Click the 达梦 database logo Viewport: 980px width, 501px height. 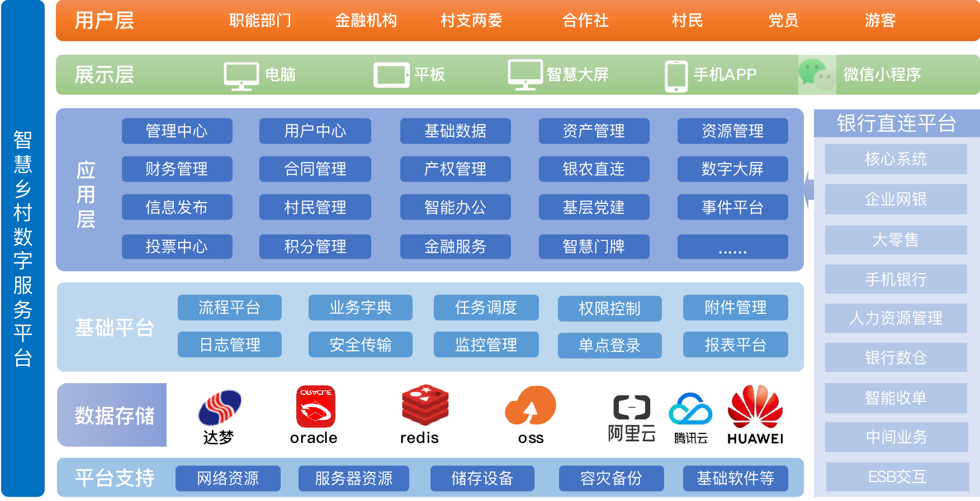pyautogui.click(x=219, y=408)
